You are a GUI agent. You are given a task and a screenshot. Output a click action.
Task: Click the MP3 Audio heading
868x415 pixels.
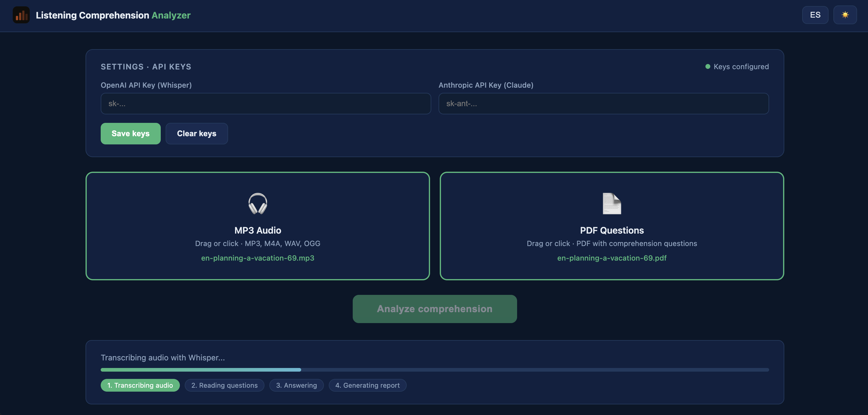pos(257,230)
